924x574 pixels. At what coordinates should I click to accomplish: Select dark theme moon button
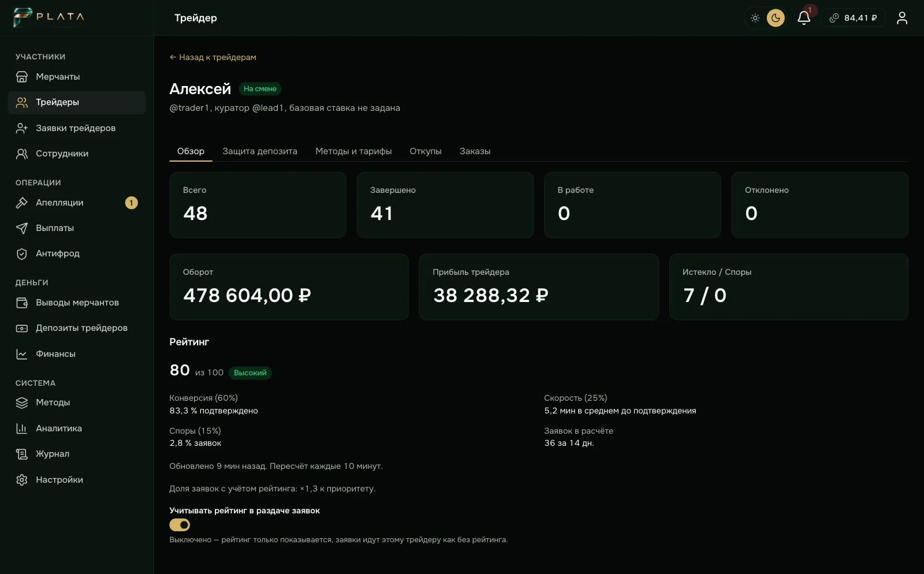[x=776, y=18]
